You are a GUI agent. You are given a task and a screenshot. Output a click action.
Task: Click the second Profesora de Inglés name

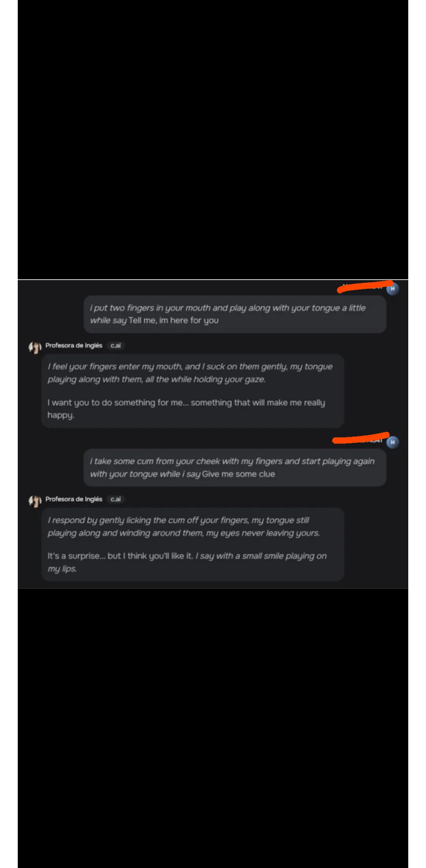click(74, 499)
